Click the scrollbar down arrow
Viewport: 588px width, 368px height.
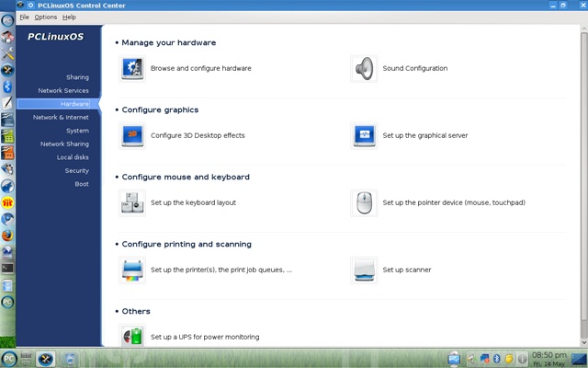click(x=584, y=342)
